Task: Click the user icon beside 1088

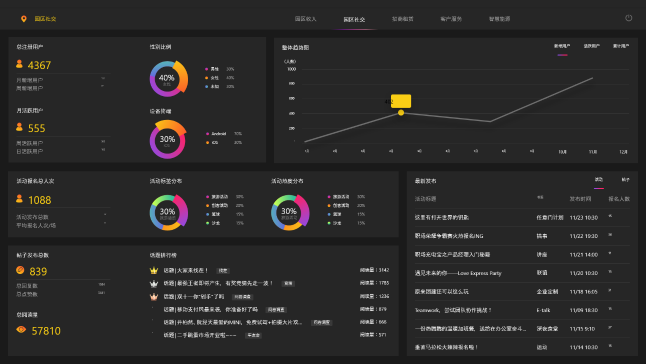Action: [19, 199]
